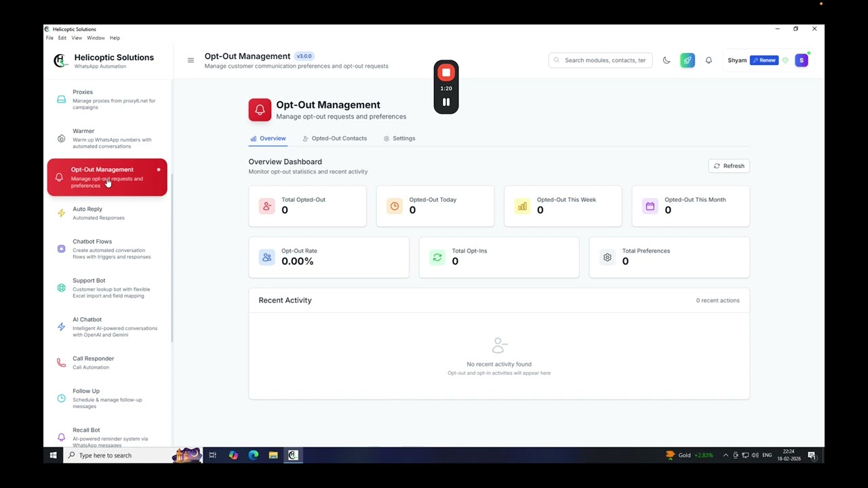Click Total Opted-Out card icon
868x488 pixels.
point(267,206)
